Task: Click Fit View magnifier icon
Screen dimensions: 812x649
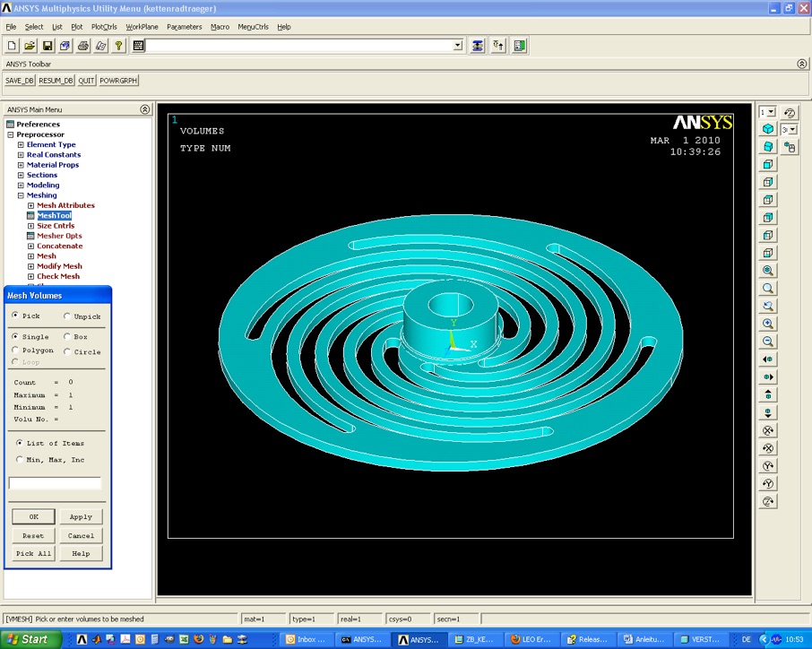Action: [x=768, y=271]
